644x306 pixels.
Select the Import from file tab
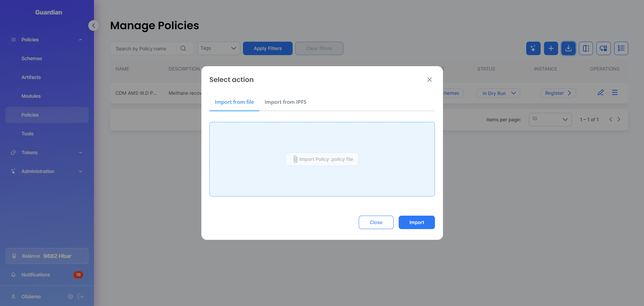click(x=234, y=102)
